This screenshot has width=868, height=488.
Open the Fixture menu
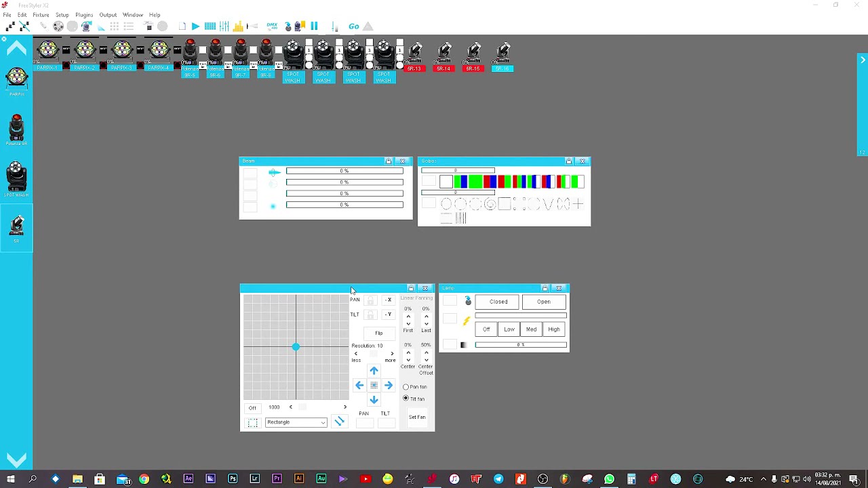(41, 15)
